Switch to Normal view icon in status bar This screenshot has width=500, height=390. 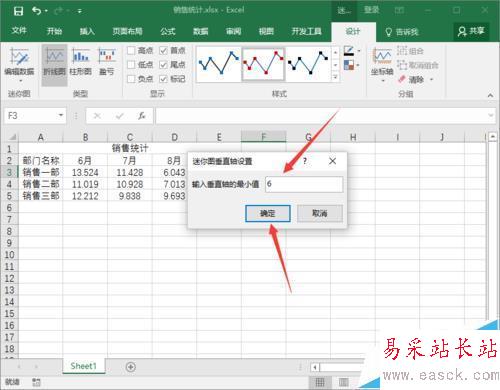point(320,382)
